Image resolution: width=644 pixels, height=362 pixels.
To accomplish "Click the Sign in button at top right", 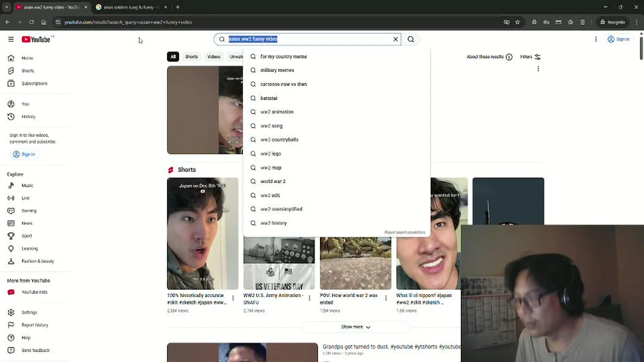I will 618,39.
